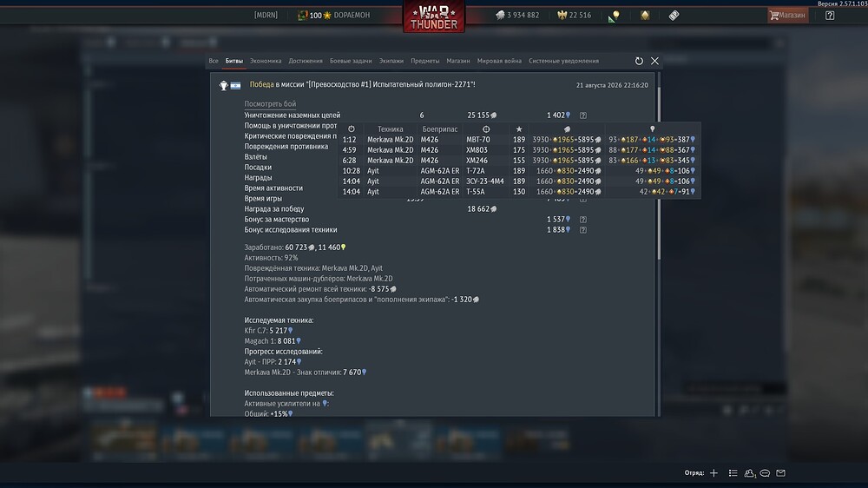Click the crosshair target column header
The width and height of the screenshot is (868, 488).
point(486,129)
